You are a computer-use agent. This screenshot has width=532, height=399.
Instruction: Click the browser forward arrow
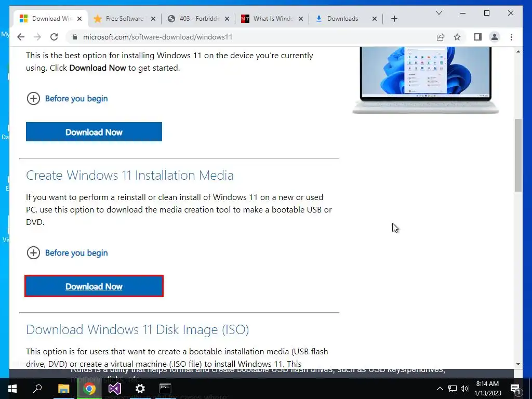pos(37,37)
